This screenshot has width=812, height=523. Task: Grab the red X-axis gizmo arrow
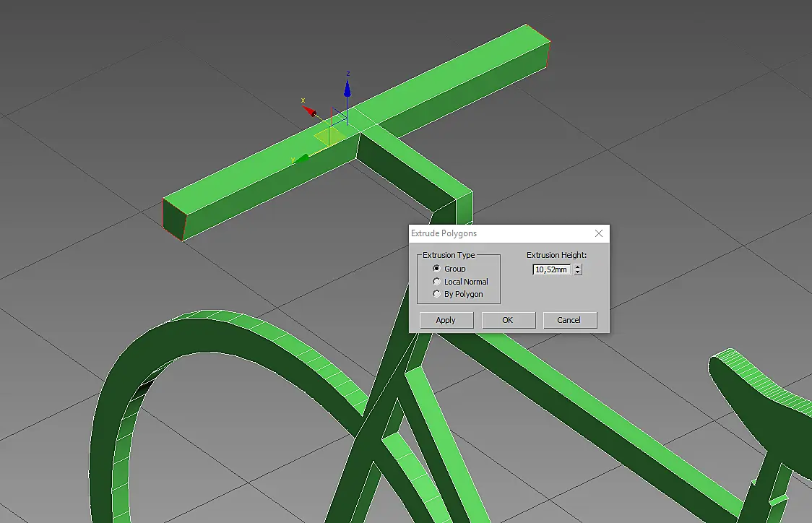[310, 111]
